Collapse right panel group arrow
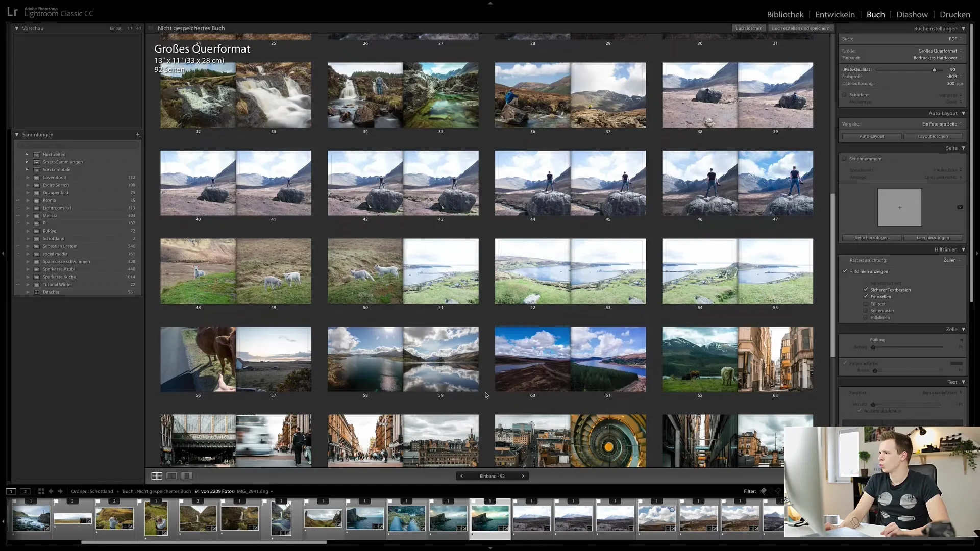Screen dimensions: 980x551 [x=977, y=253]
